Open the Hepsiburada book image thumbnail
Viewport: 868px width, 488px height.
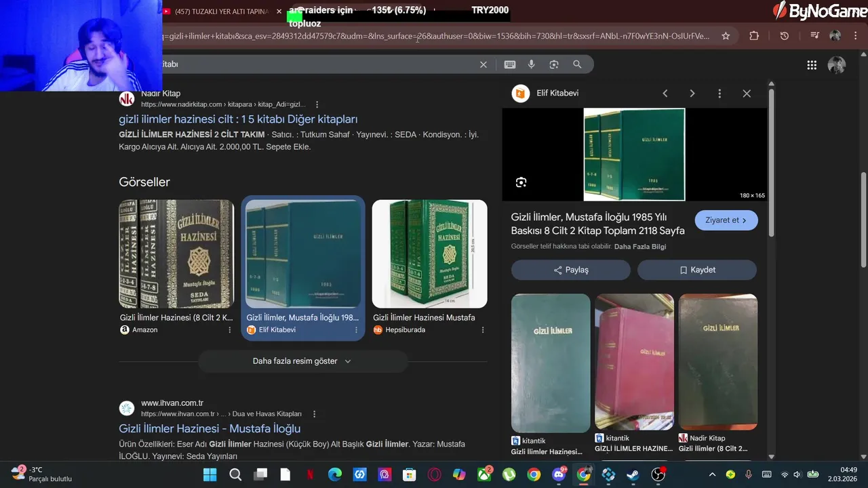[429, 253]
